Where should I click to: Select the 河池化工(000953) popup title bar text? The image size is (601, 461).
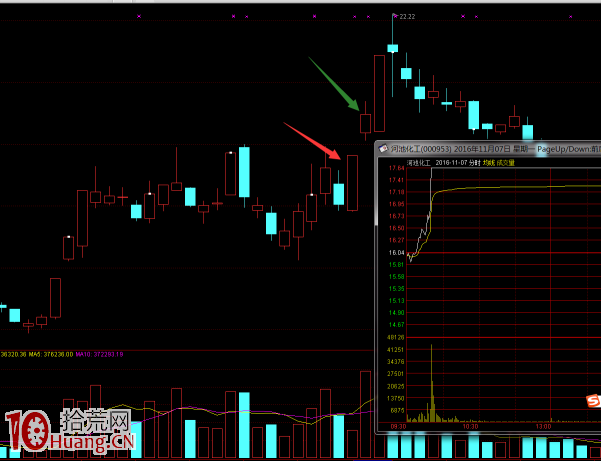tap(421, 149)
